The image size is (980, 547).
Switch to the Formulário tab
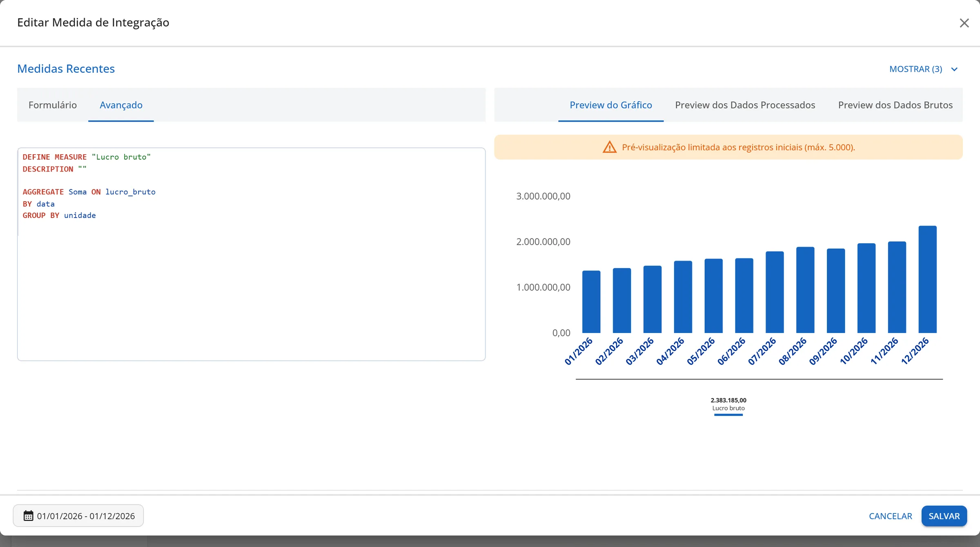(x=53, y=105)
